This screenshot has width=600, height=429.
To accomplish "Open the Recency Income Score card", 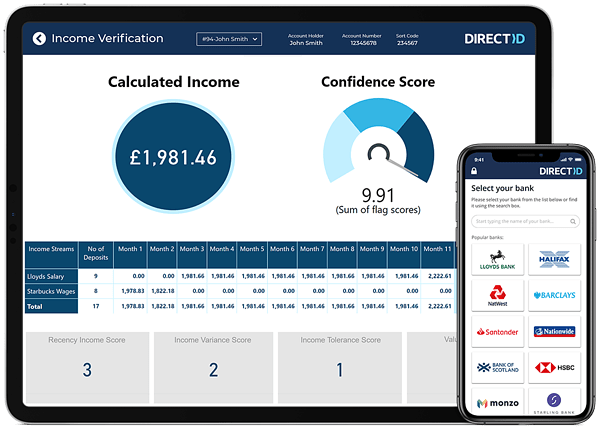I will (87, 367).
